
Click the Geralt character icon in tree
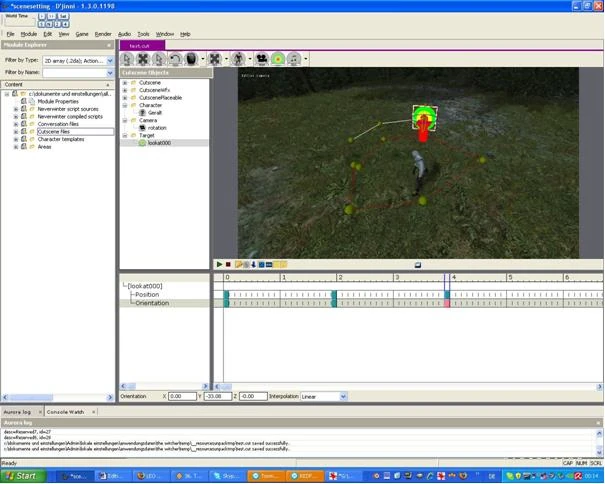(142, 113)
